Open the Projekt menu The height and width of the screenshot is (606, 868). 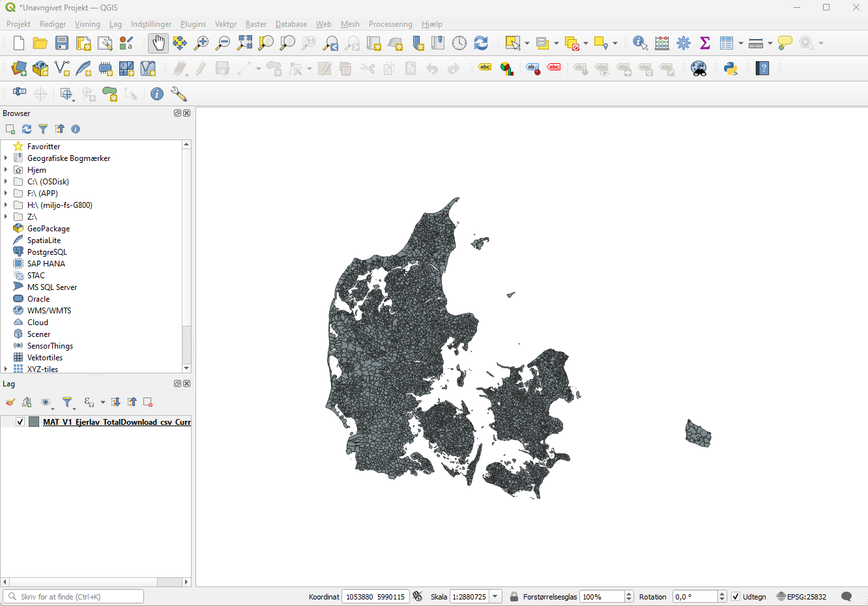pos(18,24)
